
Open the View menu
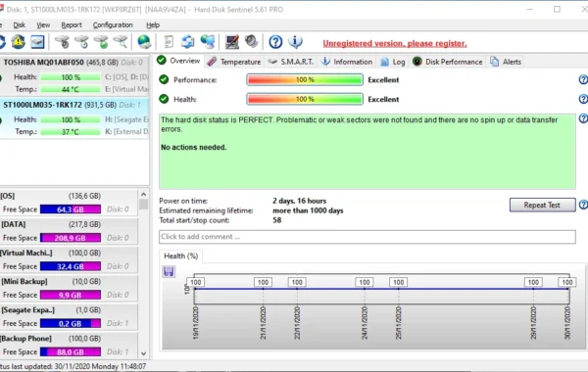point(43,24)
